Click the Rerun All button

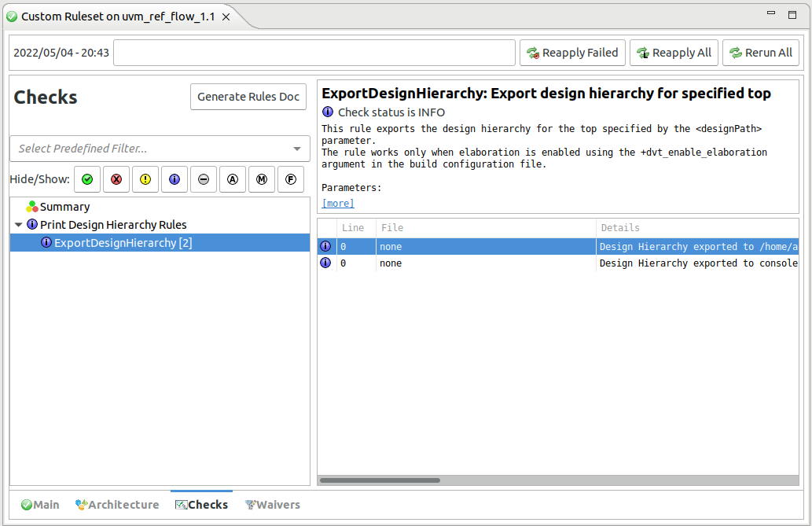pyautogui.click(x=761, y=53)
